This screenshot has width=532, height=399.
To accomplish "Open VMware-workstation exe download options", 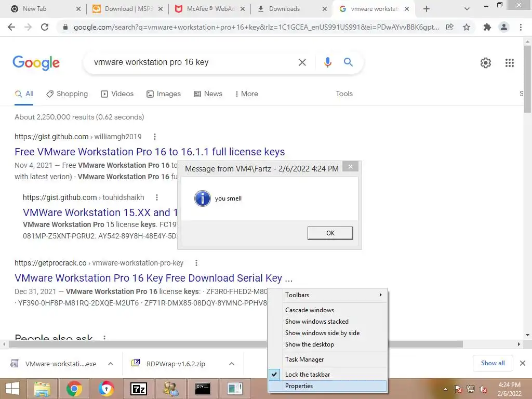I will [x=111, y=364].
